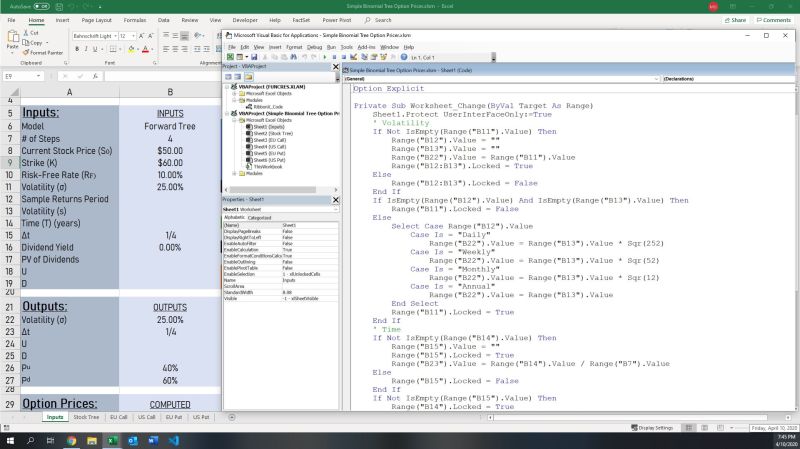The image size is (800, 449).
Task: Open the font size dropdown in Excel
Action: [x=133, y=36]
